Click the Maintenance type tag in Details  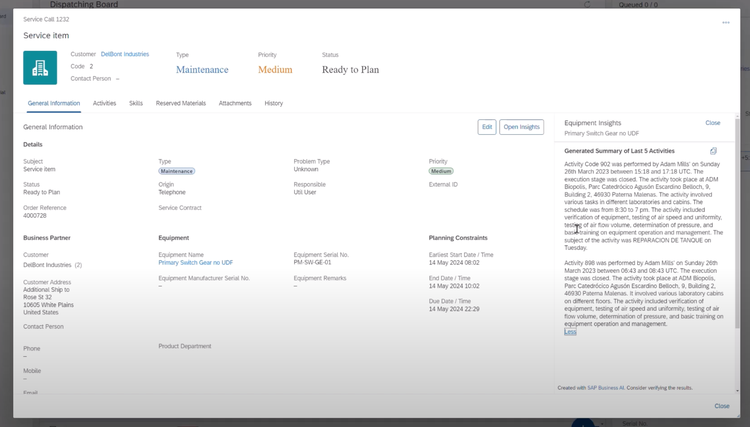pyautogui.click(x=176, y=171)
